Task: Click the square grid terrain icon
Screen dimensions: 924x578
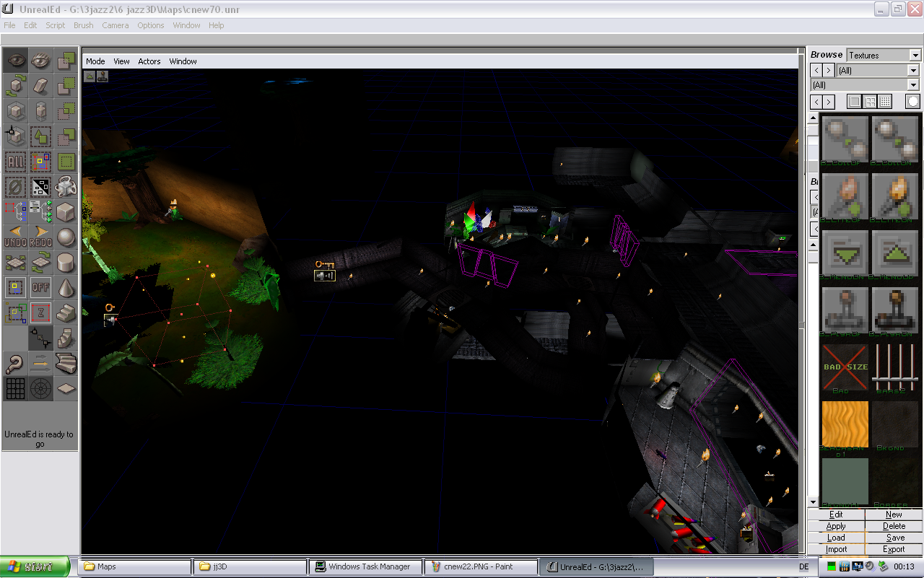Action: [16, 389]
